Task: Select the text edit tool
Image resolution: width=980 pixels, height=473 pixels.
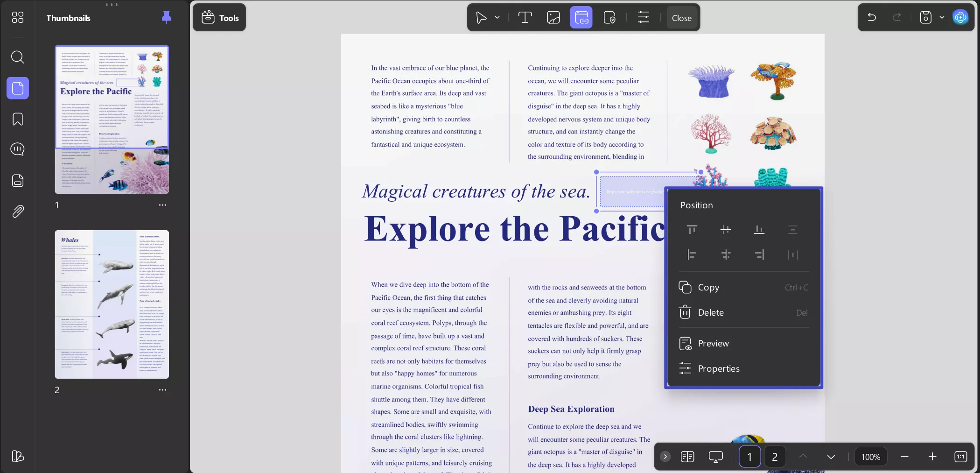Action: tap(525, 18)
